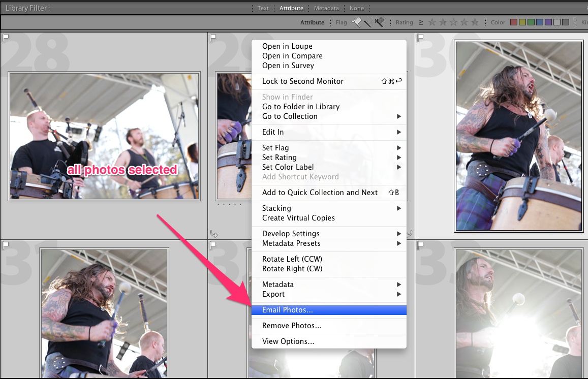Choose Open in Survey

(x=329, y=66)
